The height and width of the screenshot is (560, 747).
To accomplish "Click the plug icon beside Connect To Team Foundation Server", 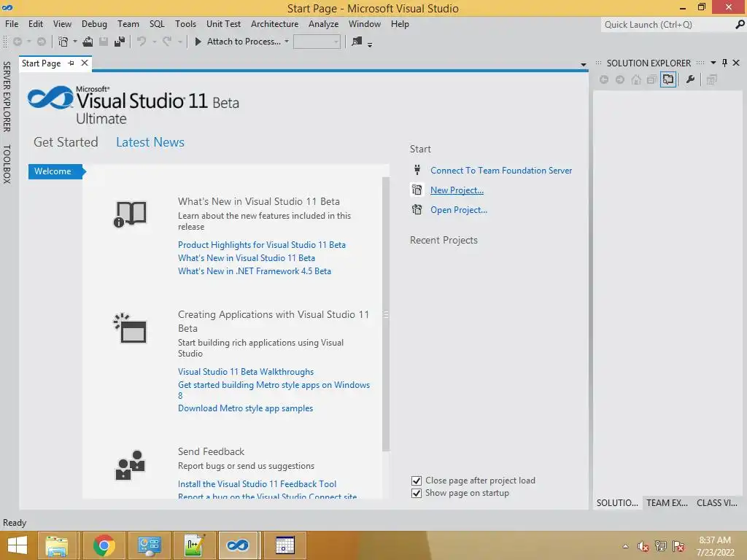I will point(417,170).
